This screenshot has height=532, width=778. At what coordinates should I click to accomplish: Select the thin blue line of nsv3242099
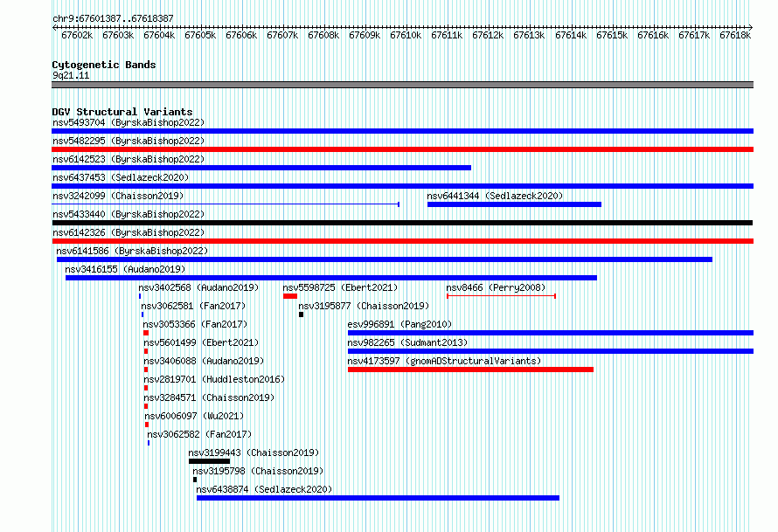click(x=226, y=204)
